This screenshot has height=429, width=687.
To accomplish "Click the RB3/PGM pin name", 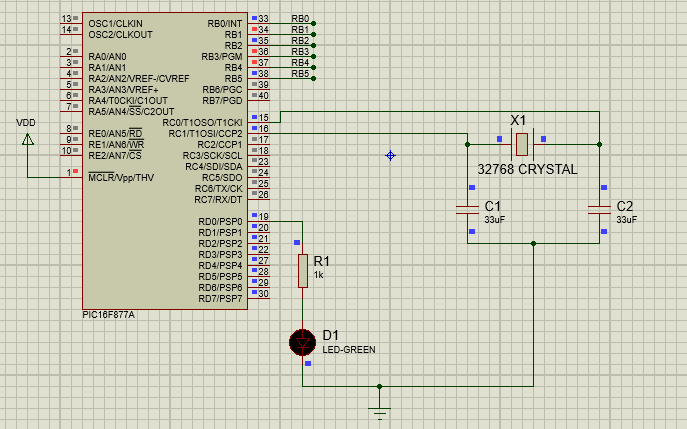I will tap(222, 57).
